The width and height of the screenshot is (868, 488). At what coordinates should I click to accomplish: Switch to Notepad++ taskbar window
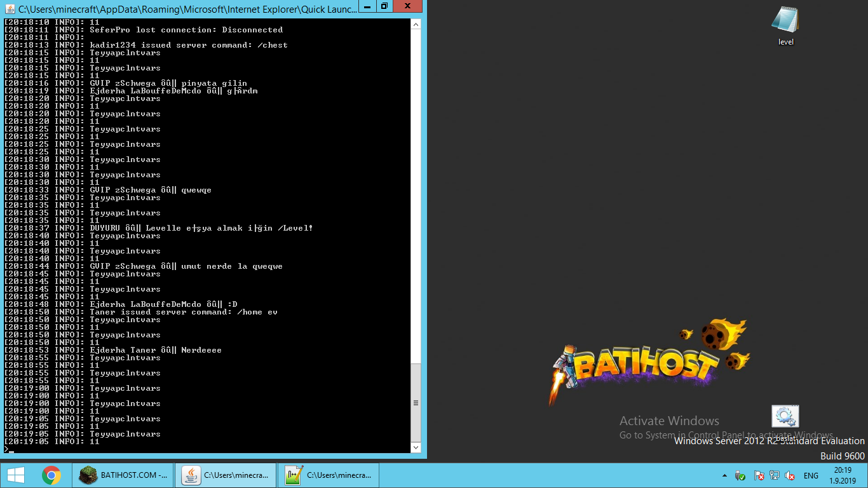point(329,475)
